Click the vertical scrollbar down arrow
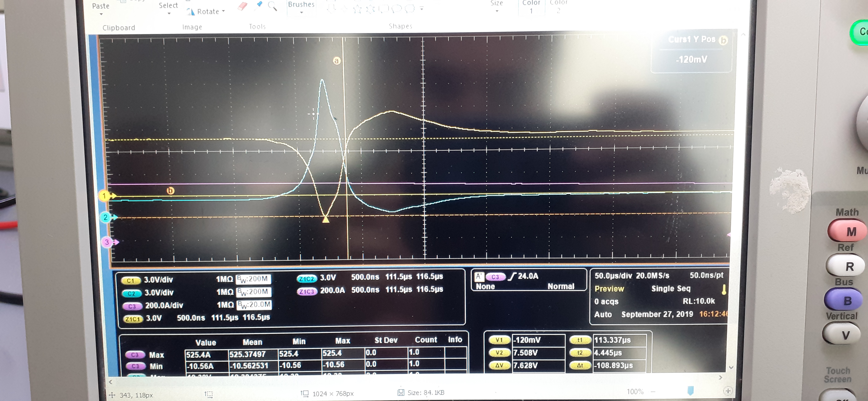This screenshot has height=401, width=868. pyautogui.click(x=731, y=367)
